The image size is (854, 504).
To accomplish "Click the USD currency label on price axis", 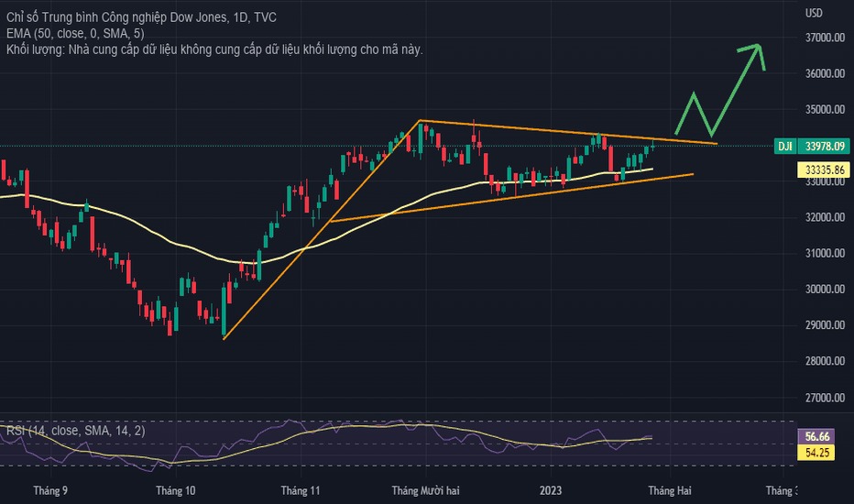I will [x=814, y=13].
